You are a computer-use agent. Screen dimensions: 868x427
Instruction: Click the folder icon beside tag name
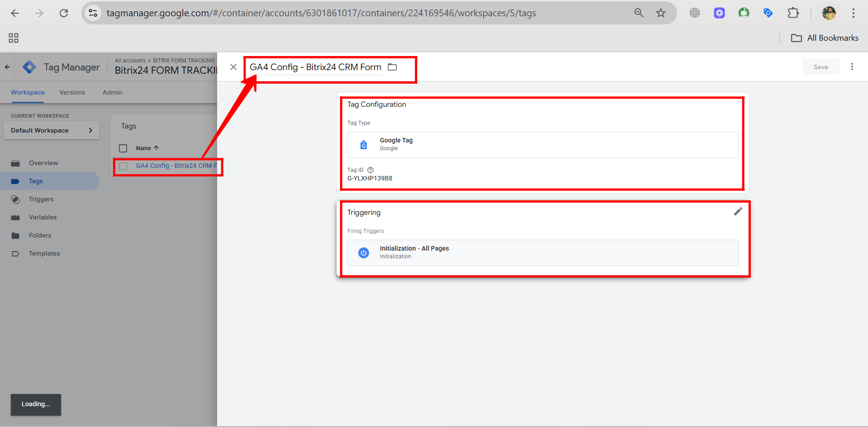point(393,67)
